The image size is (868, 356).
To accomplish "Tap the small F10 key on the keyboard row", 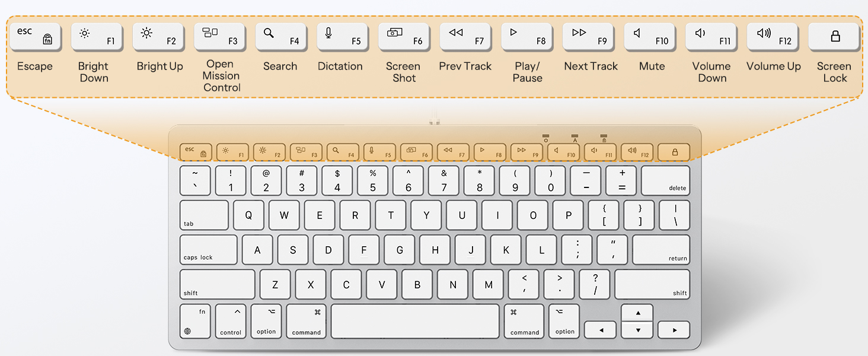I will coord(564,152).
